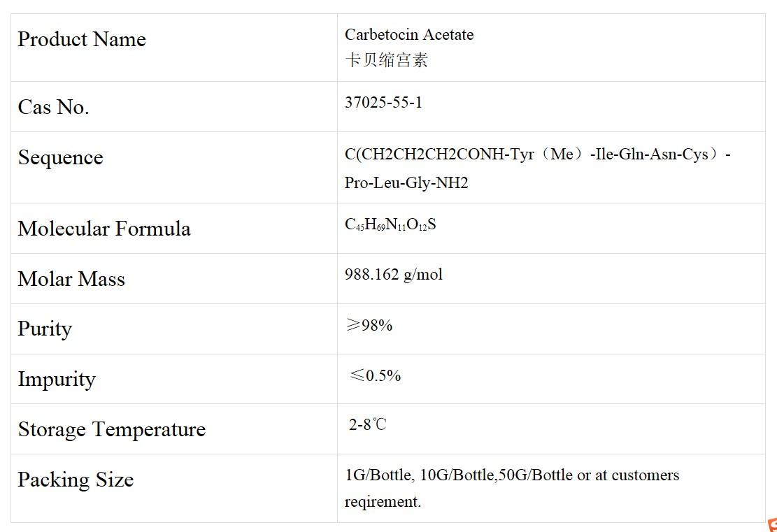Click the Chinese product name 卡贝缩宫素
The image size is (777, 532).
[x=386, y=60]
